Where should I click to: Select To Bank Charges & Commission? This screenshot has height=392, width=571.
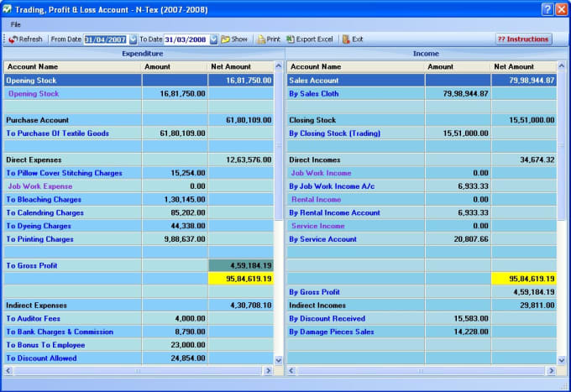(x=139, y=332)
